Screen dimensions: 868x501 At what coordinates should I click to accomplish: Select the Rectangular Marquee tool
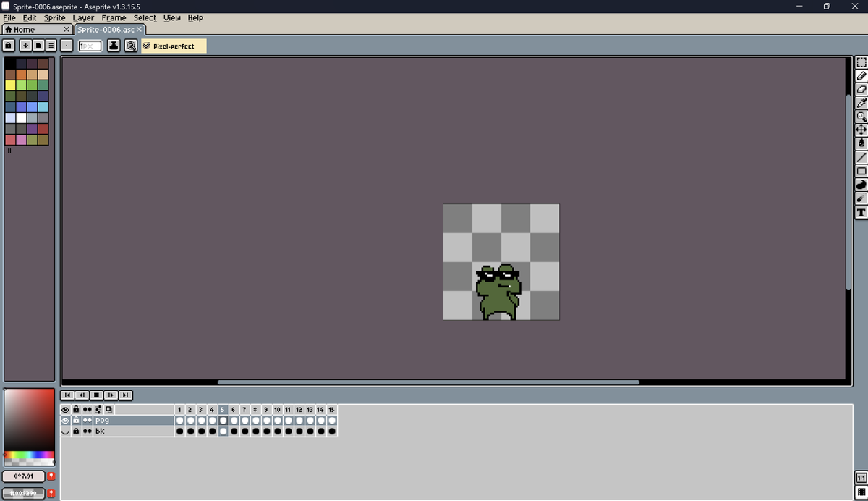tap(861, 62)
